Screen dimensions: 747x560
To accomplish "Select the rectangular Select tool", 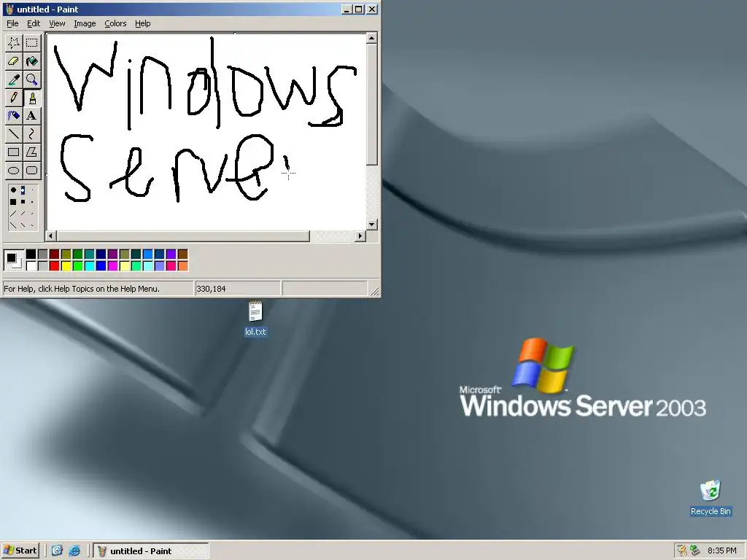I will click(32, 43).
